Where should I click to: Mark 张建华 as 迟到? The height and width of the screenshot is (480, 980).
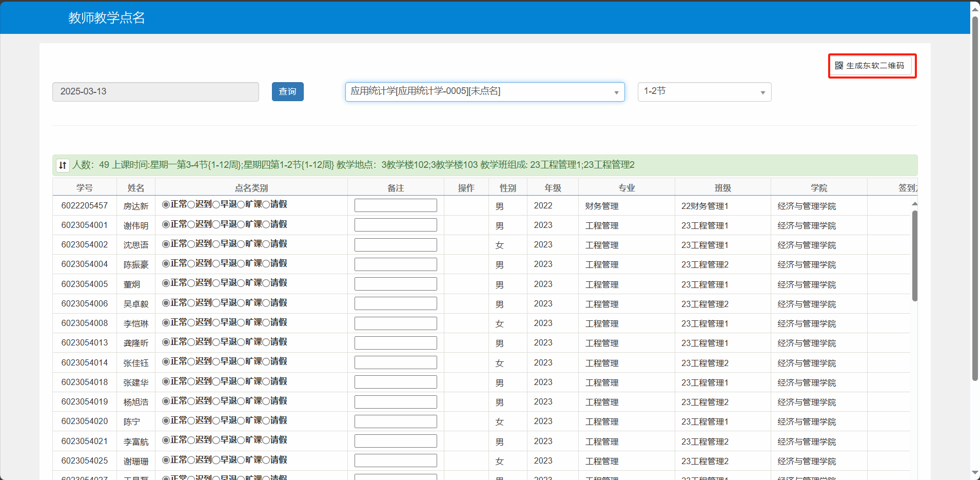coord(191,381)
